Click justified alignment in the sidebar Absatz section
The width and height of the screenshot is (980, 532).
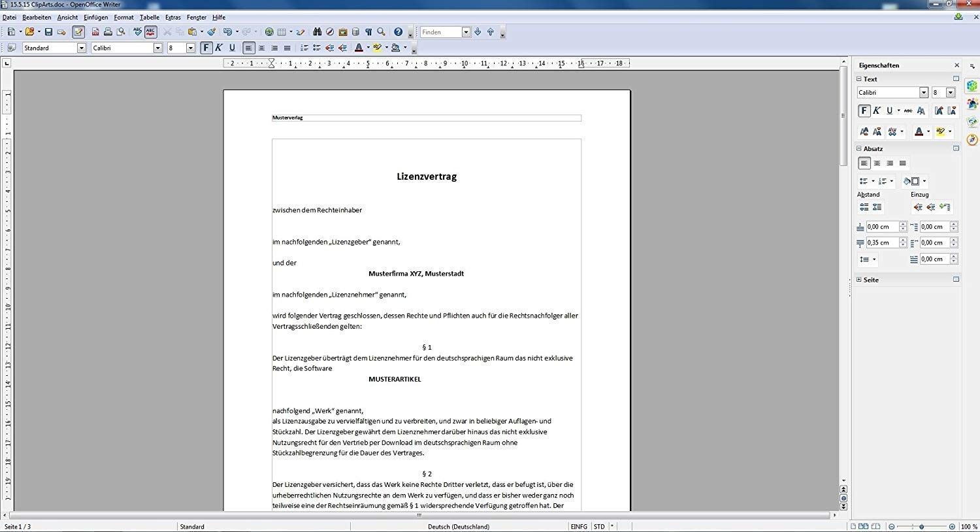click(x=903, y=163)
